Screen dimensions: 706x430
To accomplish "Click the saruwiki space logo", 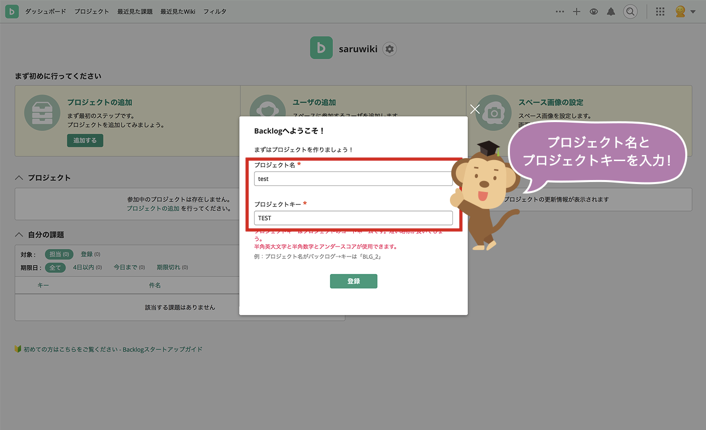I will (x=321, y=48).
